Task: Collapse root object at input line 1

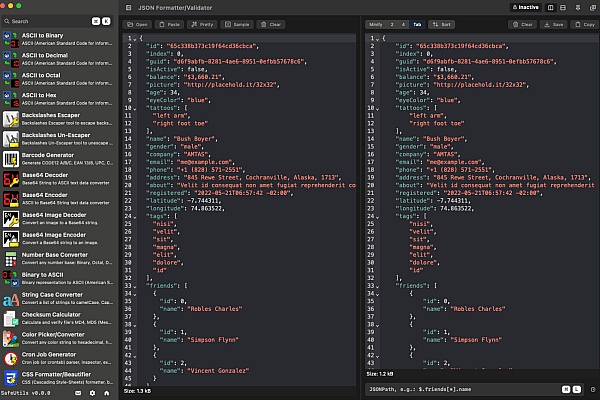Action: pyautogui.click(x=135, y=39)
